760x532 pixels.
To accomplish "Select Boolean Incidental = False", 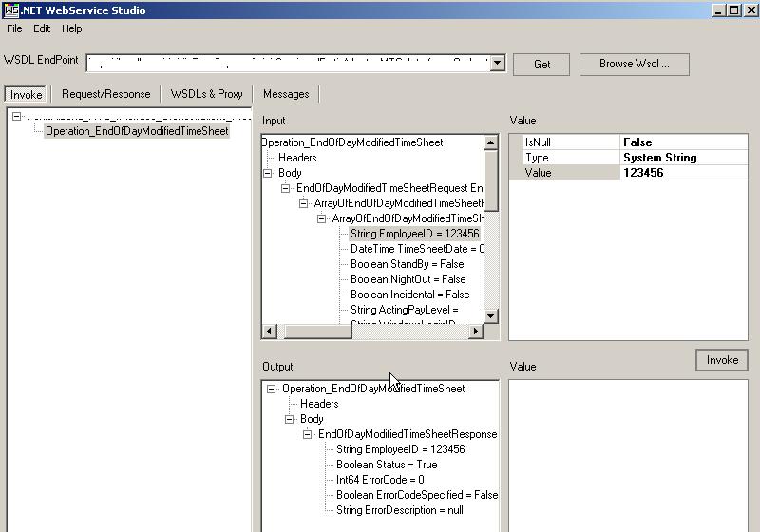I will pos(410,294).
